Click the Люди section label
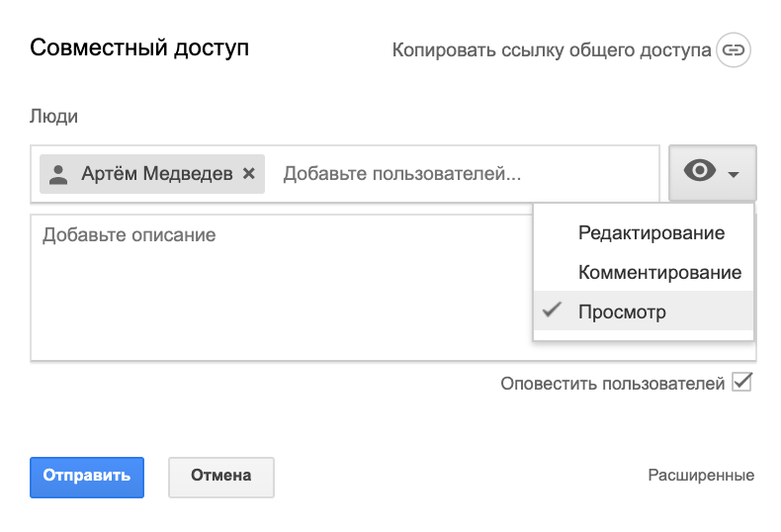Image resolution: width=781 pixels, height=532 pixels. (x=53, y=116)
